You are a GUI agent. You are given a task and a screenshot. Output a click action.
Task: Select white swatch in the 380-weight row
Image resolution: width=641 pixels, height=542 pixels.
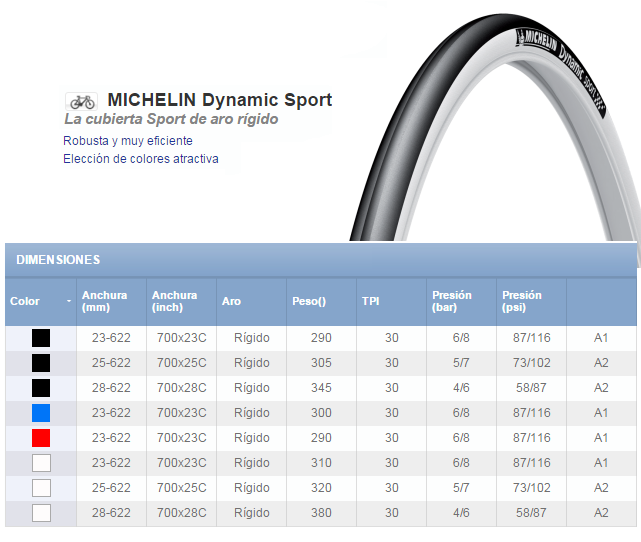tap(41, 513)
